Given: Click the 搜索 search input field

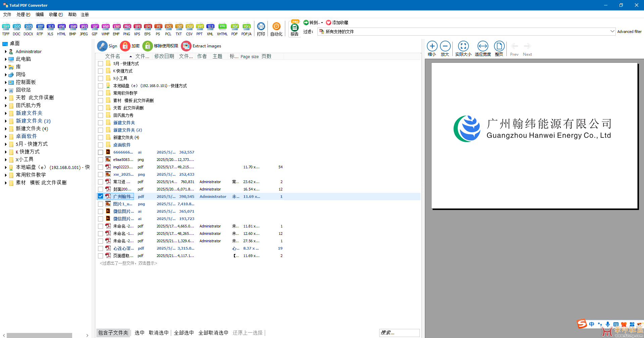Looking at the screenshot, I should [x=399, y=333].
